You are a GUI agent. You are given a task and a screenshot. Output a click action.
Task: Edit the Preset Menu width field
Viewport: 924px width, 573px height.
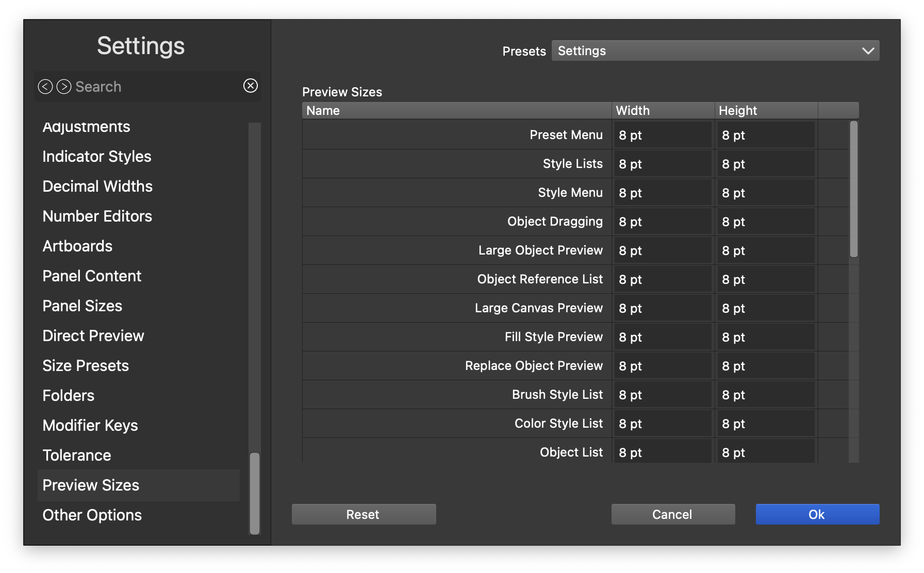[663, 135]
